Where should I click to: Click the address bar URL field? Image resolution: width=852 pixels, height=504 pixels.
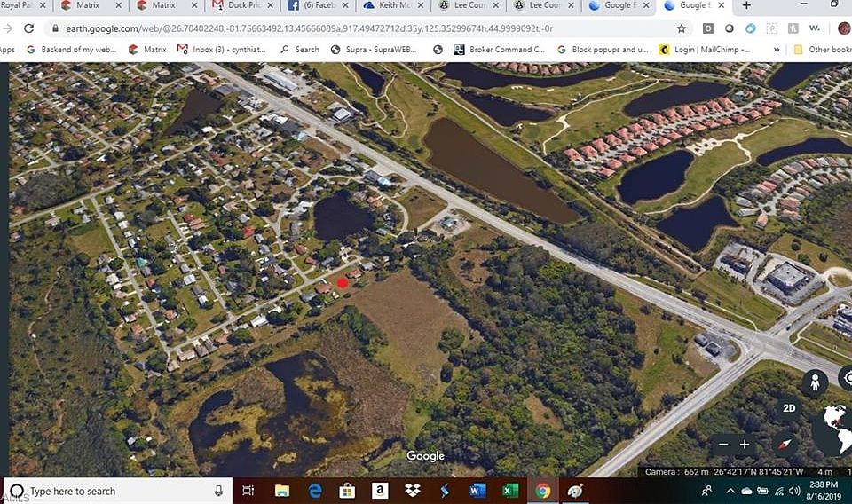point(309,28)
